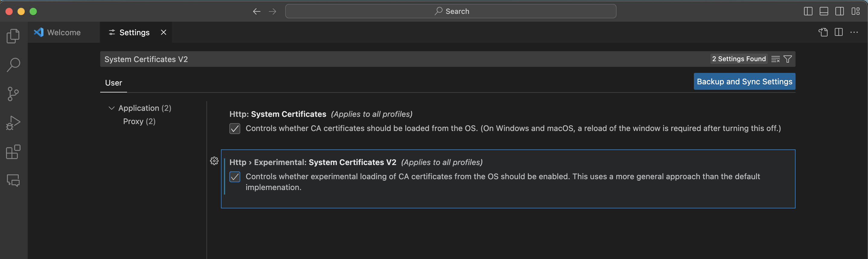Click the gear icon for System Certificates V2

click(x=214, y=161)
